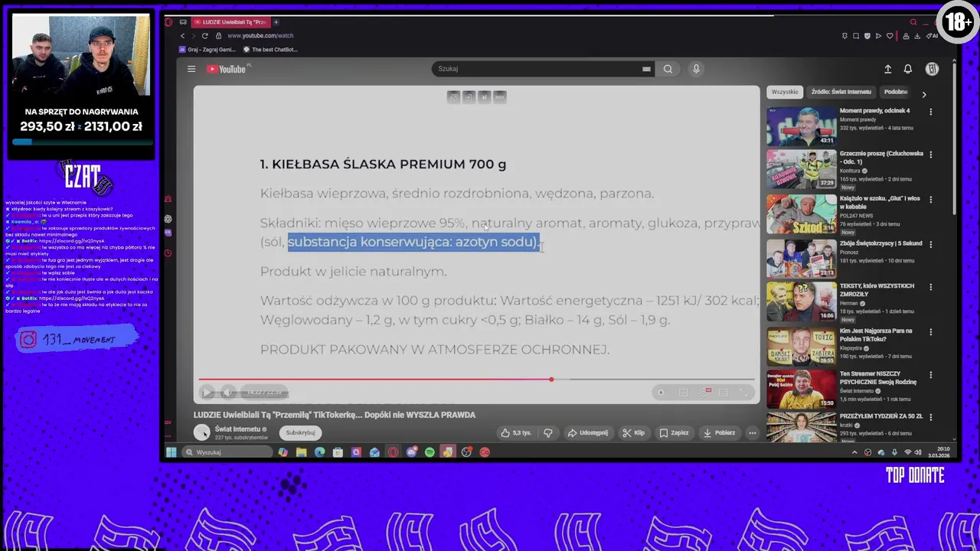This screenshot has height=551, width=980.
Task: Toggle autoplay switch in player controls
Action: pos(661,393)
